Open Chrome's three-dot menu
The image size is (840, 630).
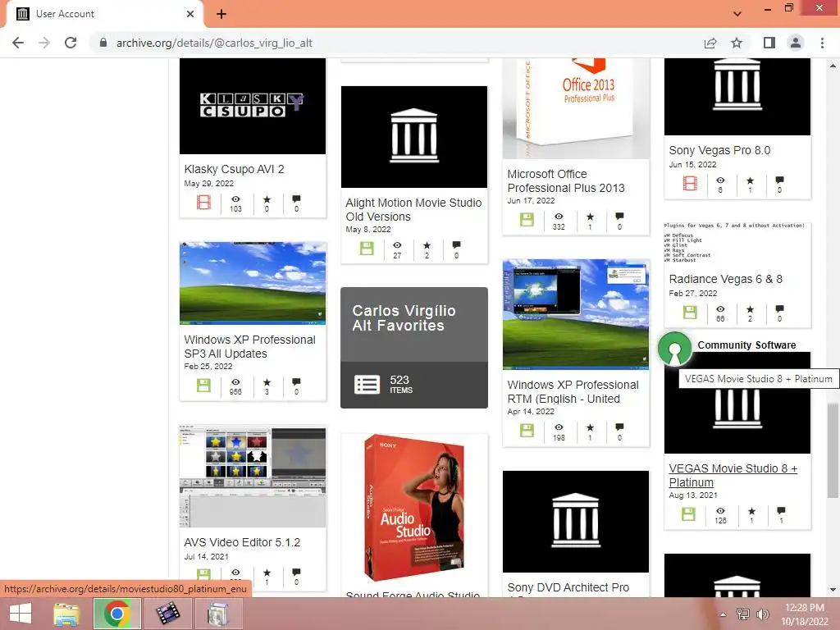822,43
